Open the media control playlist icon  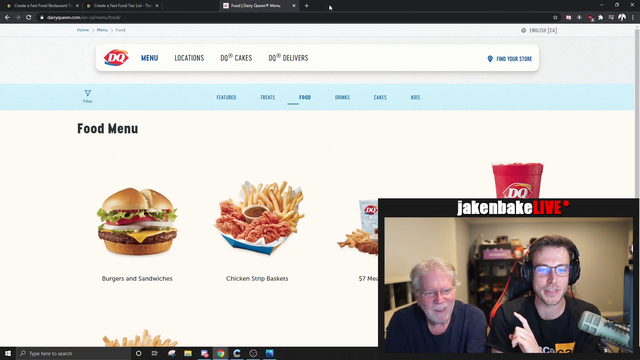611,17
